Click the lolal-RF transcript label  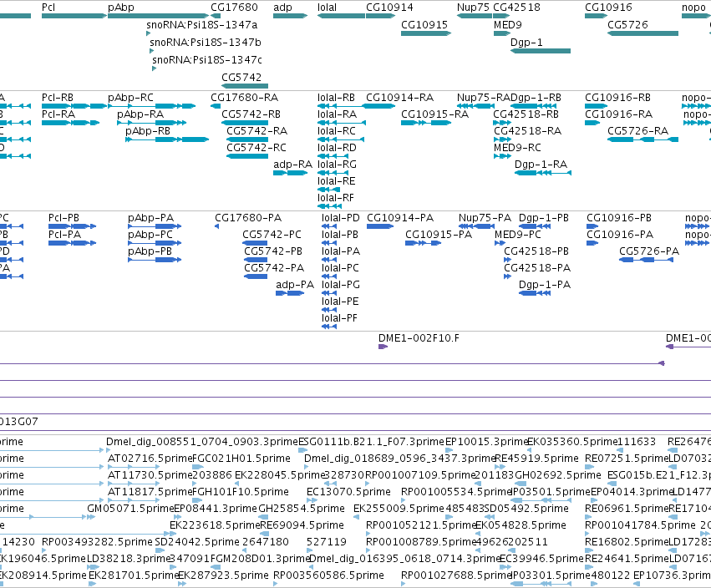tap(336, 198)
